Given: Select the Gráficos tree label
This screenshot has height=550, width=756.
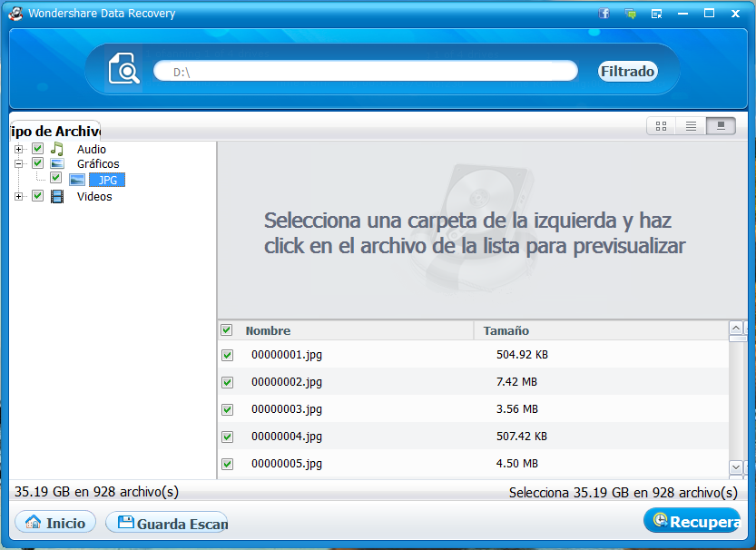Looking at the screenshot, I should (x=98, y=164).
